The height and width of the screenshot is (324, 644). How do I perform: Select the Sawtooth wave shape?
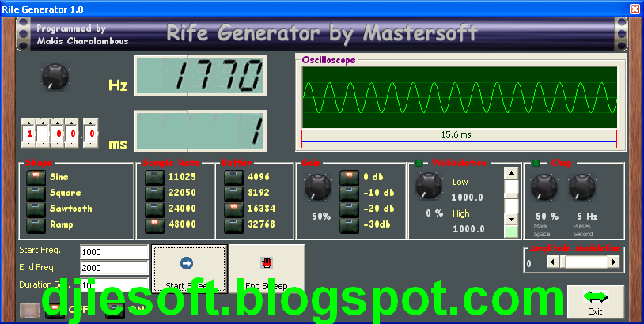coord(36,209)
